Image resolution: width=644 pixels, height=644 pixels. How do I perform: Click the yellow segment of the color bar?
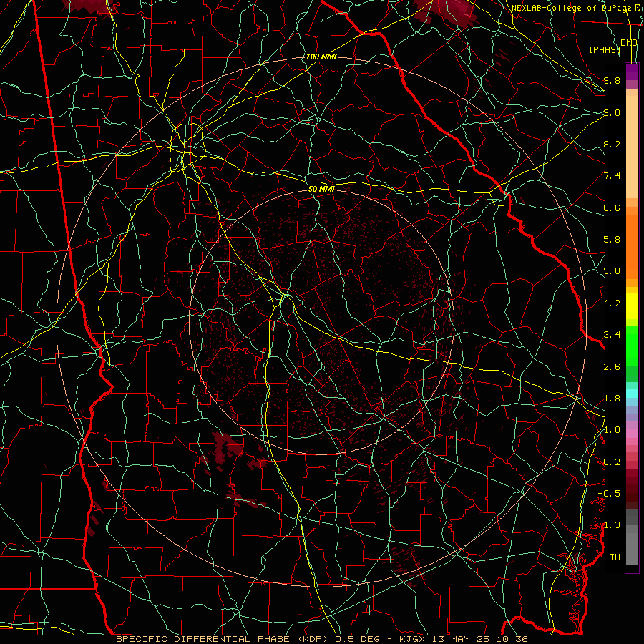632,306
